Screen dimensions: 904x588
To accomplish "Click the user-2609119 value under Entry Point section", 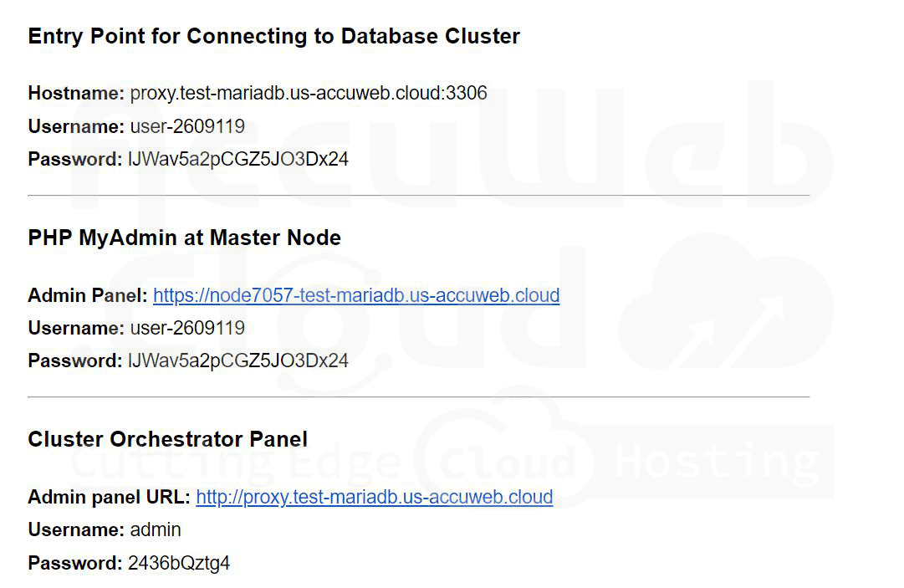I will pyautogui.click(x=187, y=126).
